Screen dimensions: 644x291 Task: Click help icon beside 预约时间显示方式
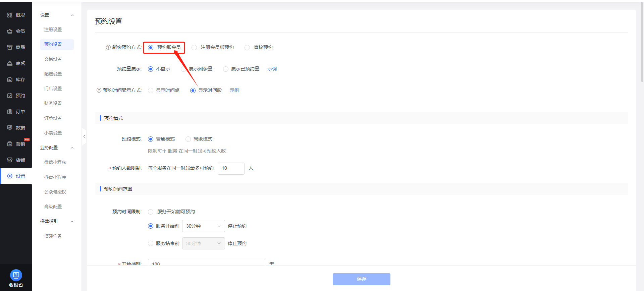pos(99,90)
